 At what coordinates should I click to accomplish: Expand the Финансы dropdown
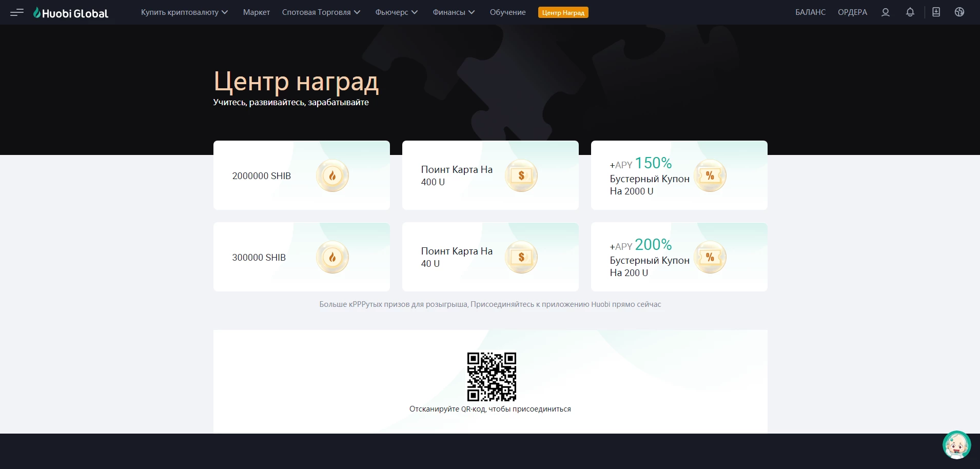click(x=454, y=12)
